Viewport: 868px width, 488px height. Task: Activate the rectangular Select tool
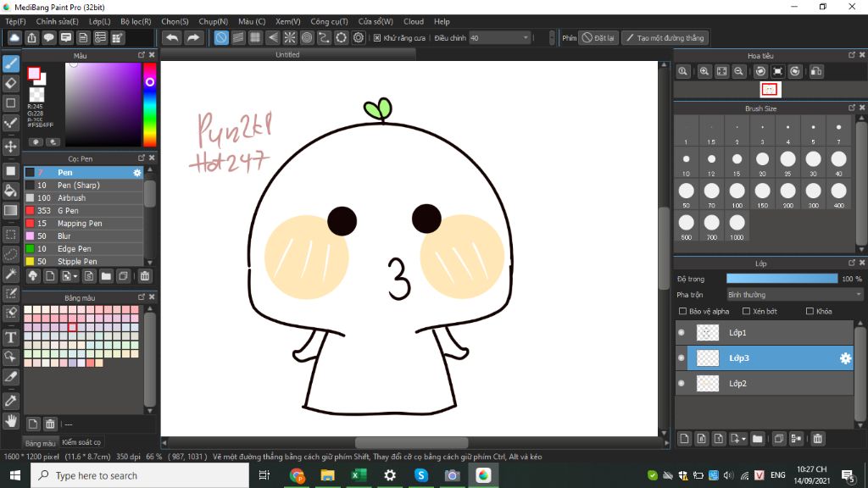tap(10, 235)
